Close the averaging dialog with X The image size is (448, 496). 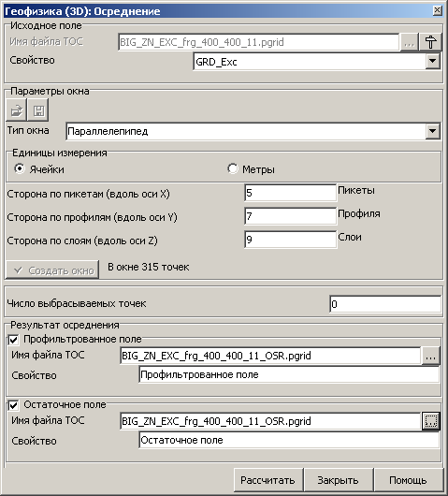coord(438,10)
